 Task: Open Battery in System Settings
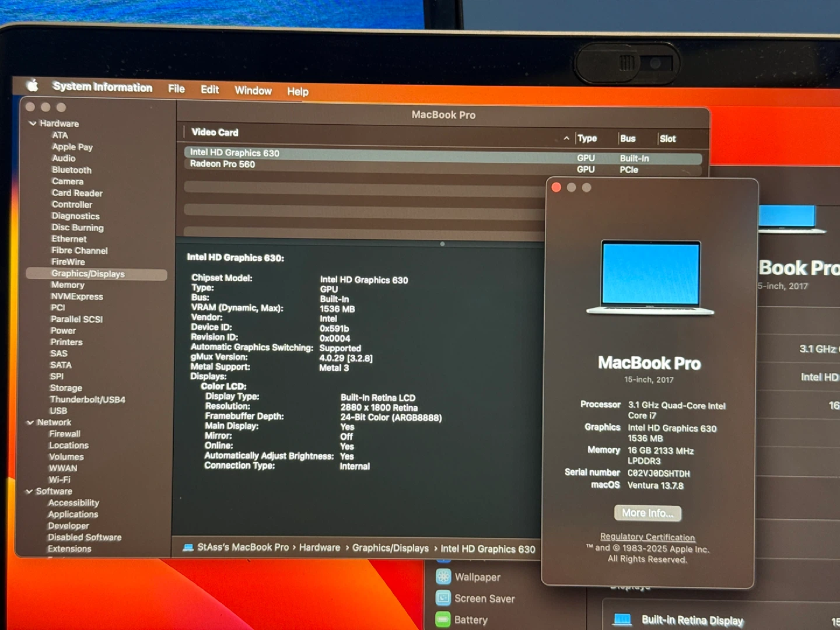(x=461, y=619)
